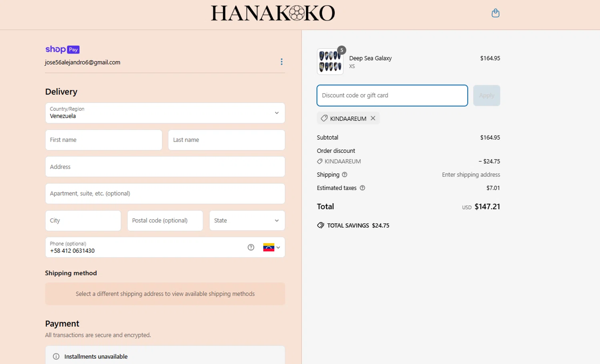Click into the Address field
Viewport: 600px width, 364px height.
coord(165,167)
